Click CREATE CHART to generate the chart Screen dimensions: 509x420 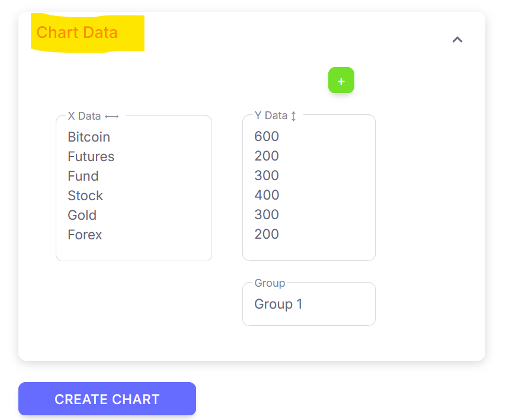pyautogui.click(x=107, y=399)
